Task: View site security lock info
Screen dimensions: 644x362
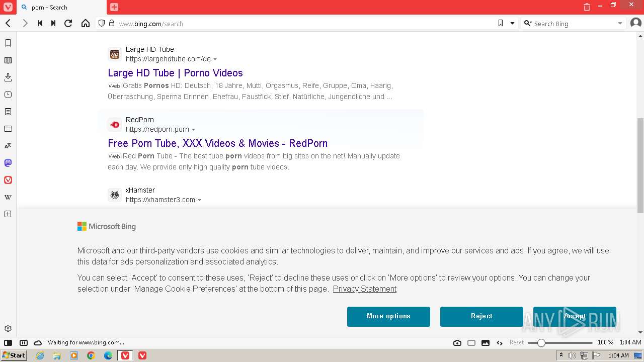Action: pyautogui.click(x=112, y=23)
